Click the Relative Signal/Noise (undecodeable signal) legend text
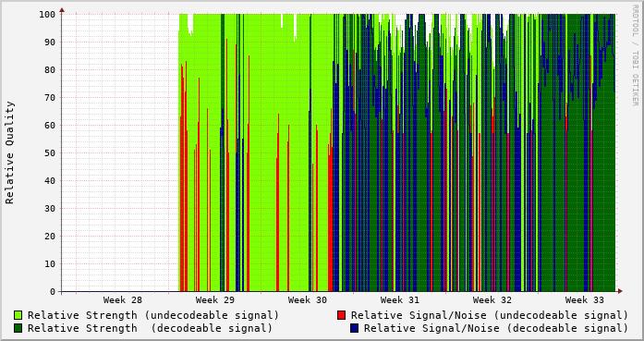 (x=490, y=315)
